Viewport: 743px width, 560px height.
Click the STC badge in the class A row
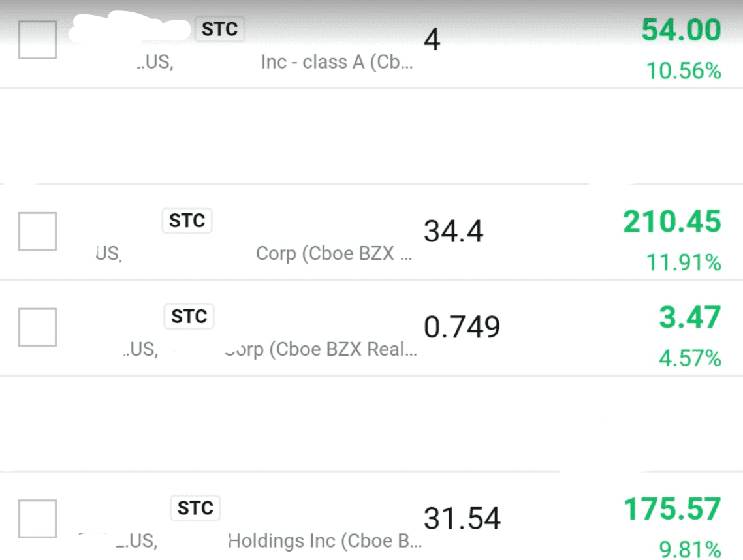click(x=219, y=29)
